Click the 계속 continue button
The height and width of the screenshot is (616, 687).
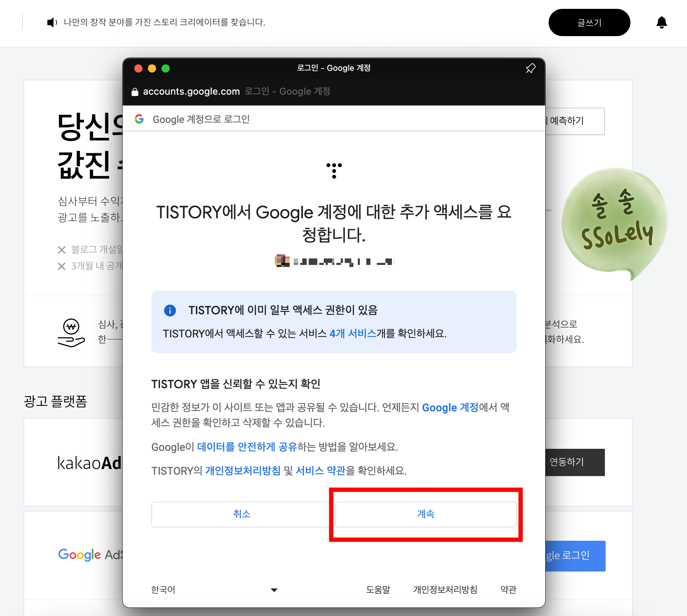point(426,514)
